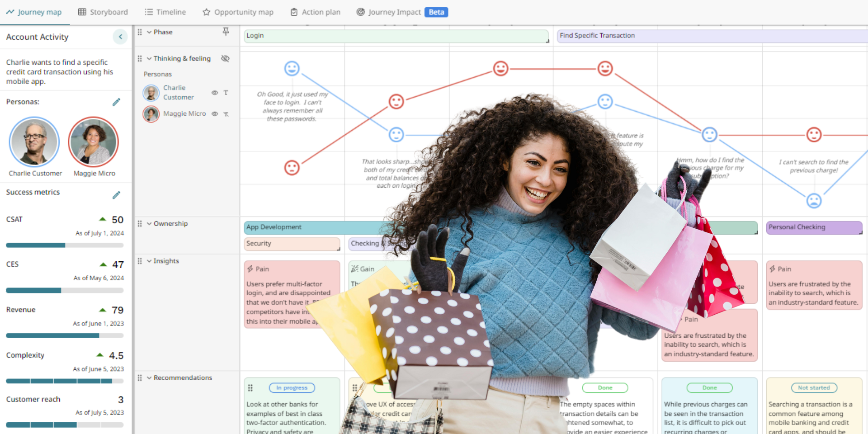Collapse the Ownership row chevron

(149, 224)
